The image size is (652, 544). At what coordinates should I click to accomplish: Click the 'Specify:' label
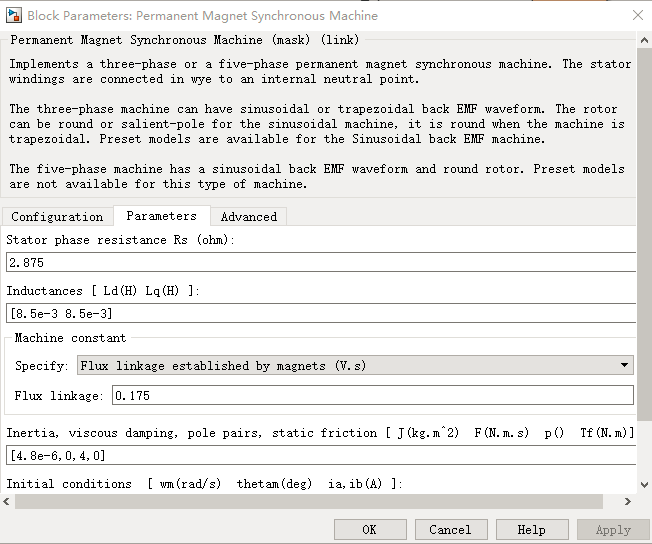pos(41,366)
